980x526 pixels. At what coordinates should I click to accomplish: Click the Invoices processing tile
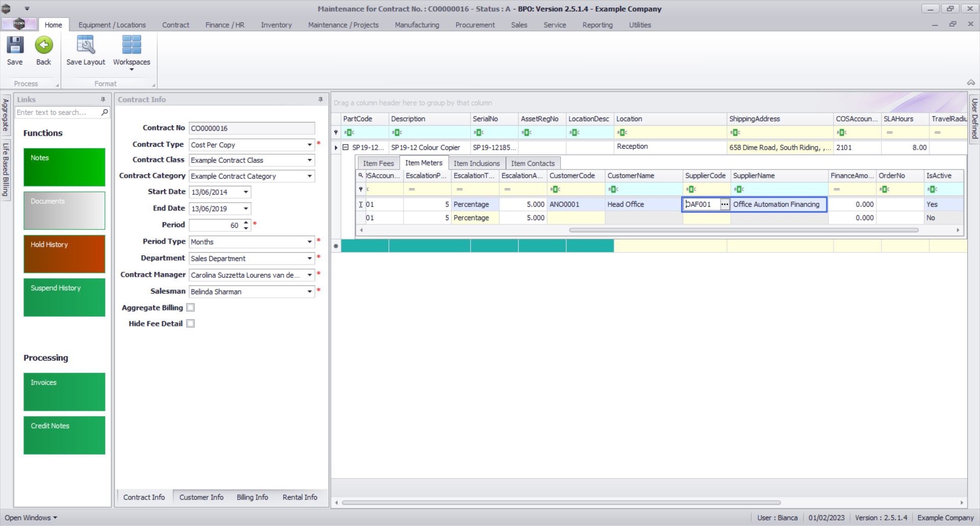pos(64,392)
